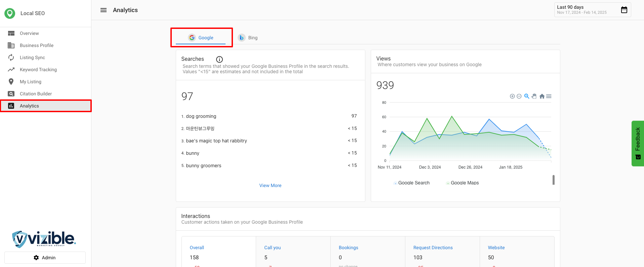Viewport: 644px width, 267px height.
Task: Zoom in on the Views chart
Action: (x=512, y=96)
